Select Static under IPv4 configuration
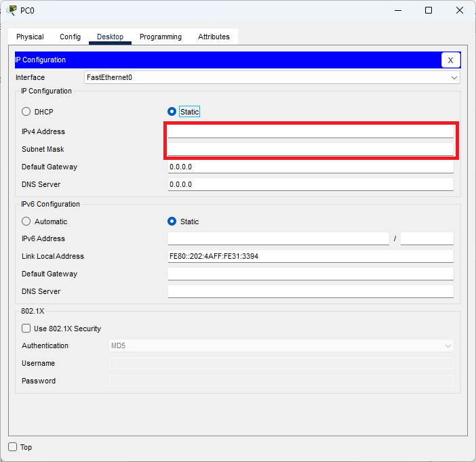Viewport: 476px width, 462px height. tap(172, 112)
